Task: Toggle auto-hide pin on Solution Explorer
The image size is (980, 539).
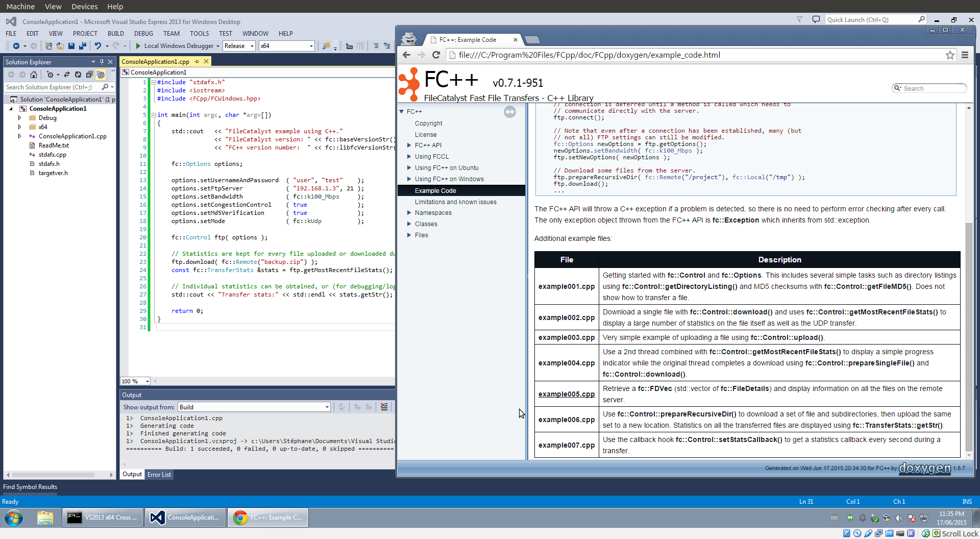Action: pos(102,62)
